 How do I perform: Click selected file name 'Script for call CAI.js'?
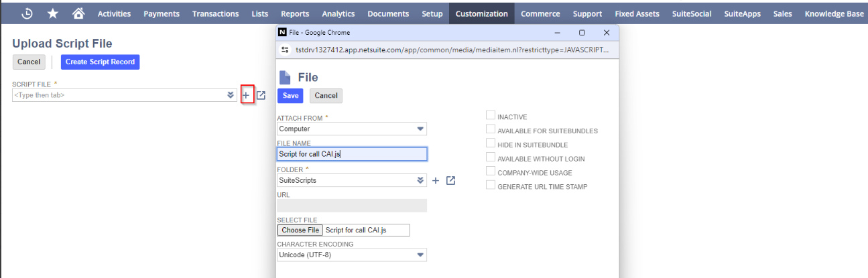(356, 230)
